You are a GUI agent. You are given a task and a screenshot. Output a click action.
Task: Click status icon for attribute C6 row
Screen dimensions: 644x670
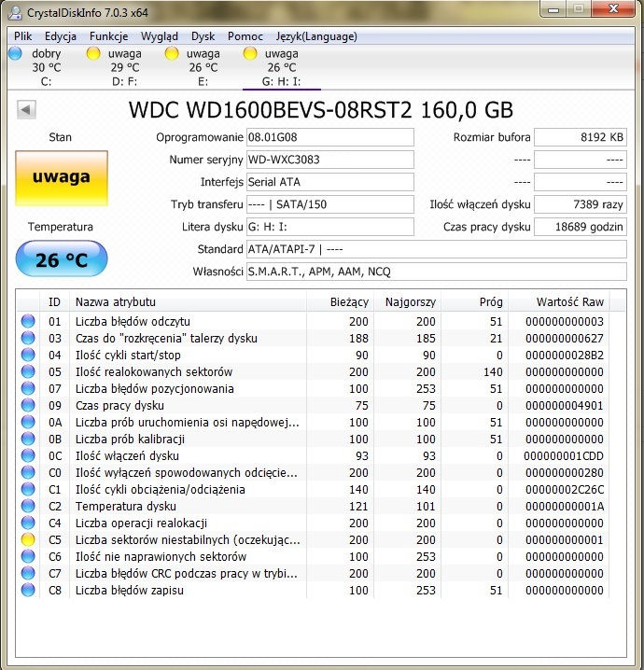pyautogui.click(x=28, y=556)
